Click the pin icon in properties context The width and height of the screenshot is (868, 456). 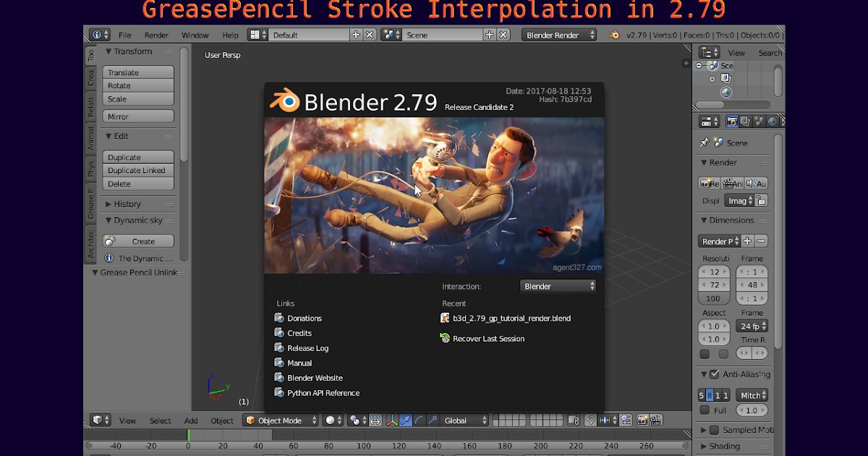[x=705, y=143]
